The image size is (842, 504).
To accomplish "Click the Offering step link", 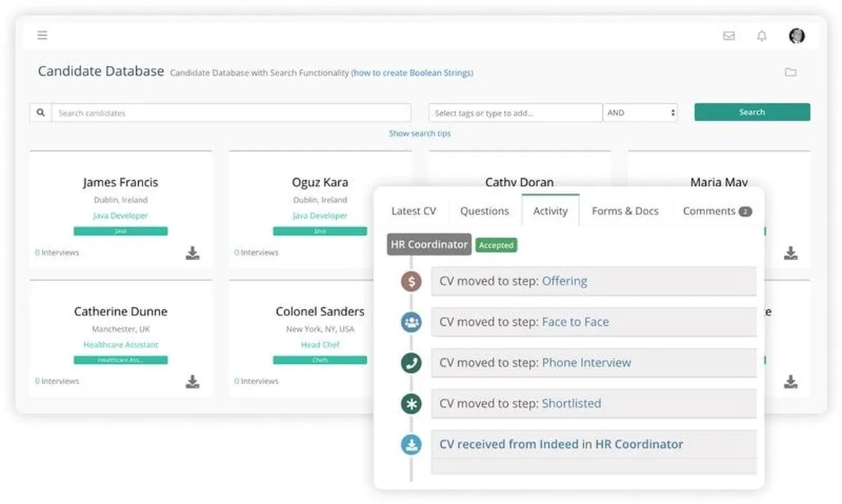I will pos(565,281).
